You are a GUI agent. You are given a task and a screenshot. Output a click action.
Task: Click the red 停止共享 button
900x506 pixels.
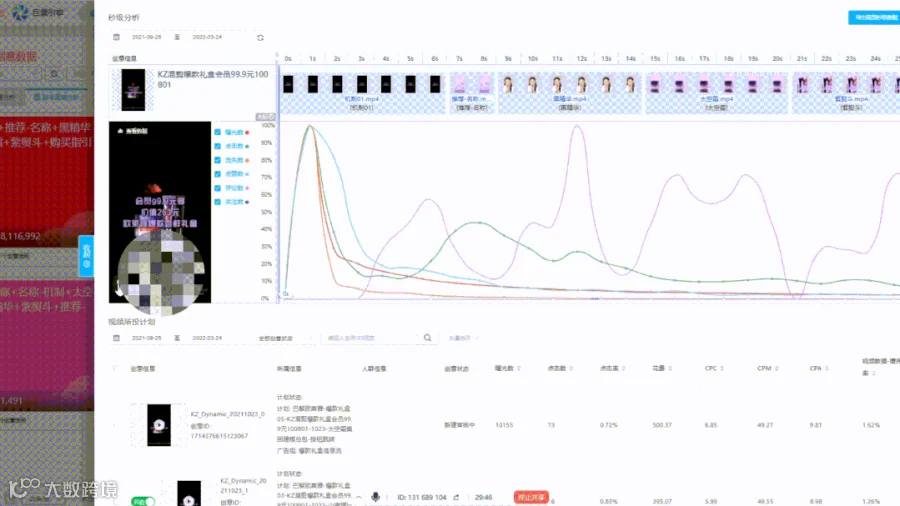(531, 497)
